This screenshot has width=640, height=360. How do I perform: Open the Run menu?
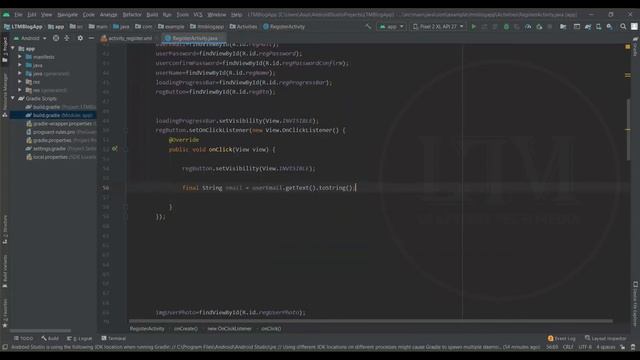[x=167, y=15]
